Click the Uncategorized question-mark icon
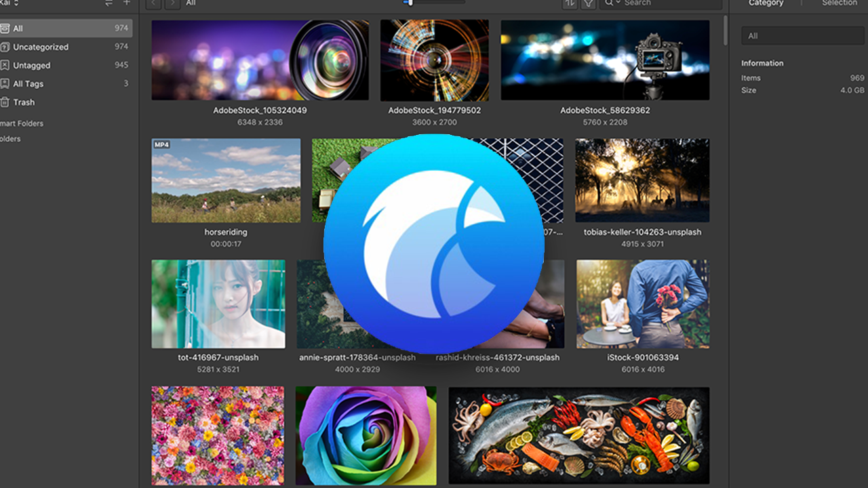 (4, 47)
